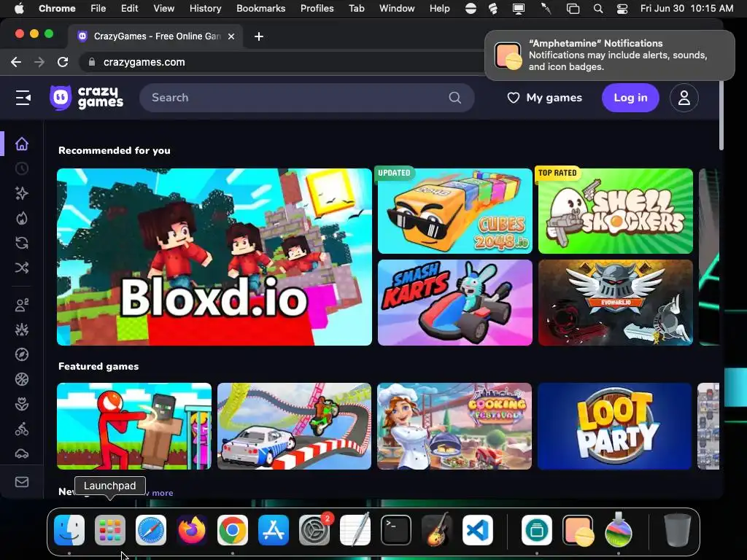Open Spotlight search in menu bar
The image size is (747, 560).
coord(598,9)
